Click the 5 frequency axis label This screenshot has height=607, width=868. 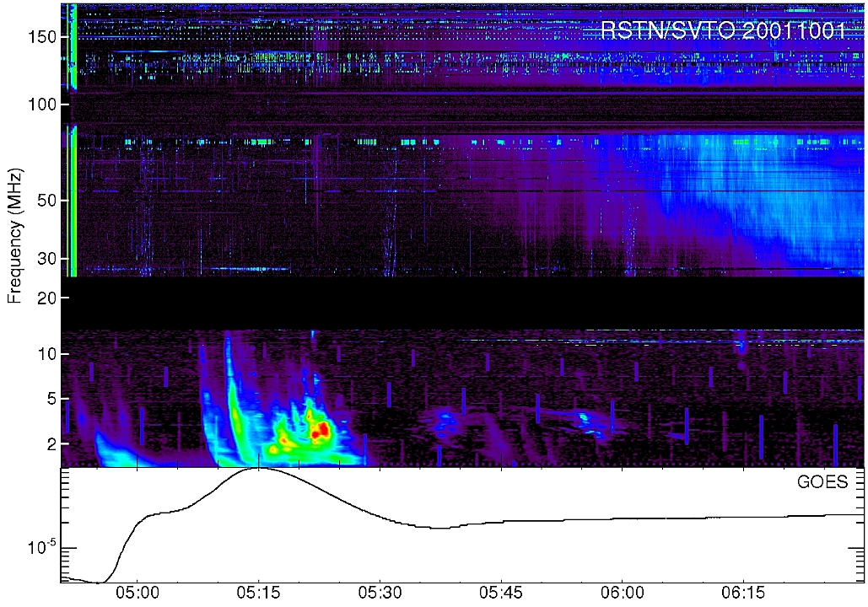pos(52,399)
